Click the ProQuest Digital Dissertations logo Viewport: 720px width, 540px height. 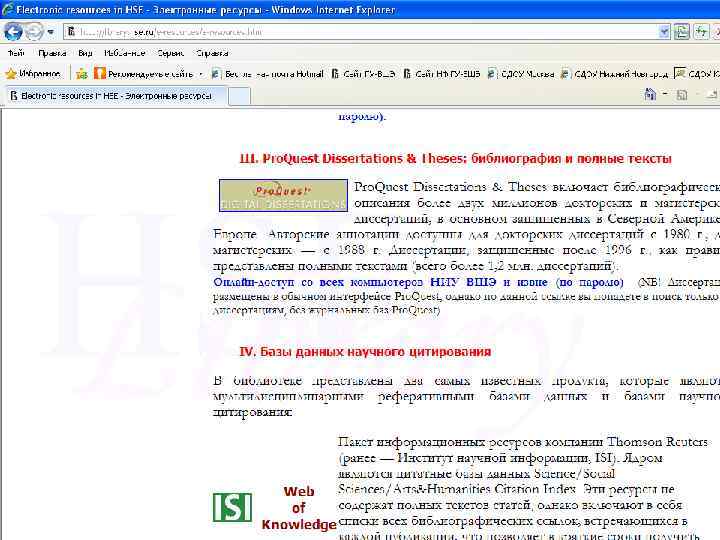[x=283, y=196]
